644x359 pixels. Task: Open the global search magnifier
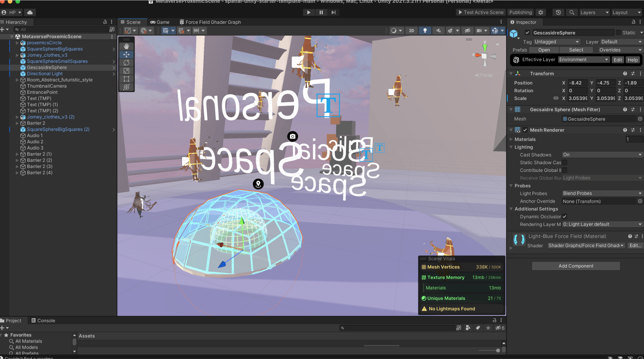coord(572,12)
